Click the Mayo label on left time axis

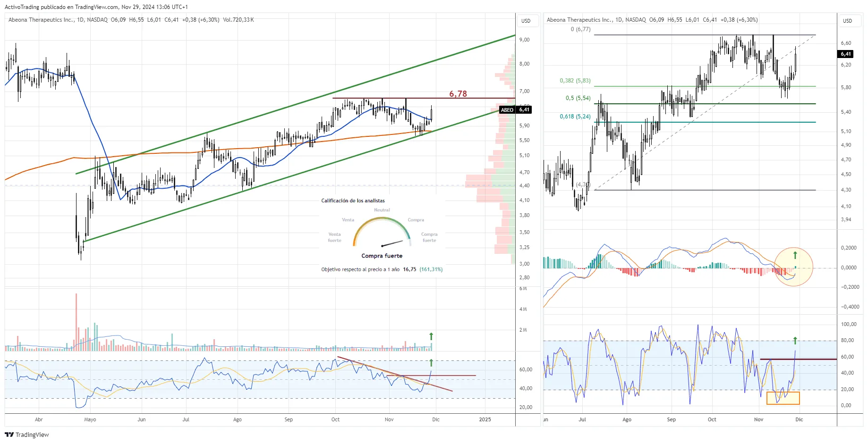[x=90, y=419]
